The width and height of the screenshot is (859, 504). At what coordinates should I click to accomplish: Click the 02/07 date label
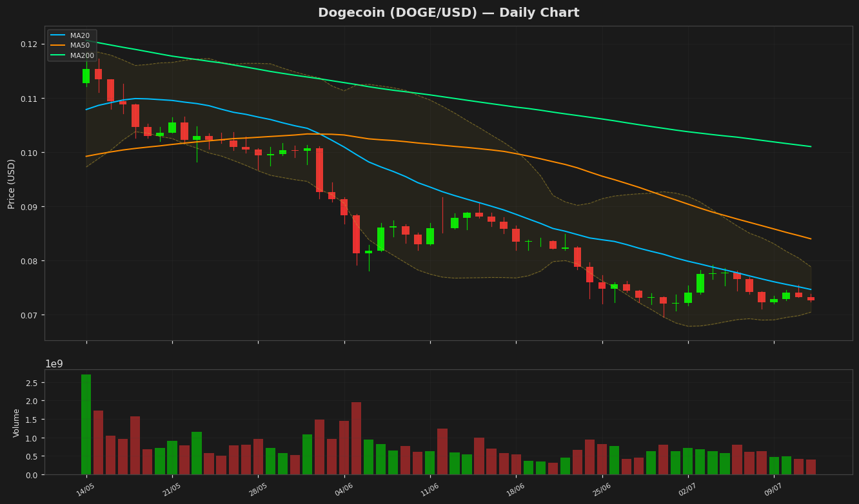pyautogui.click(x=687, y=490)
